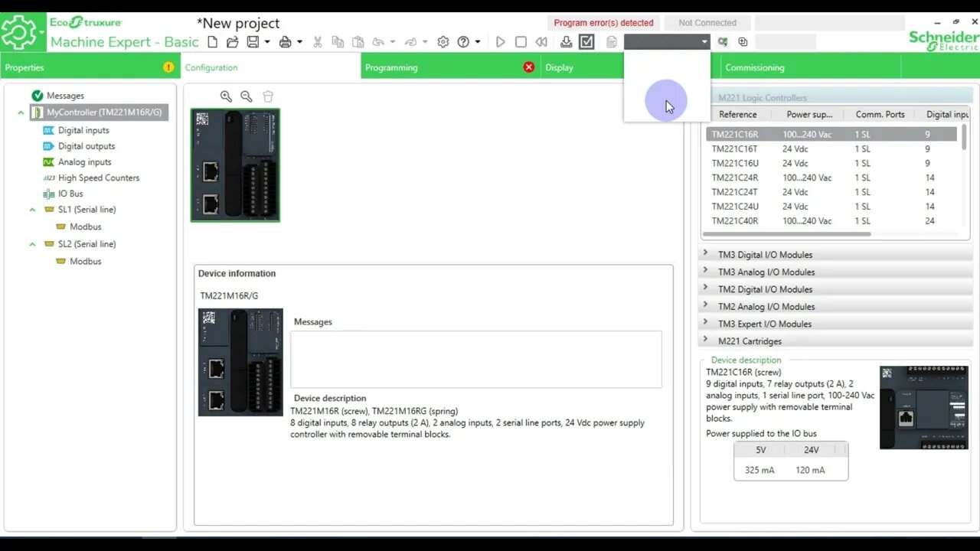Select Modbus under SL2 serial line
The image size is (980, 551).
pyautogui.click(x=85, y=261)
